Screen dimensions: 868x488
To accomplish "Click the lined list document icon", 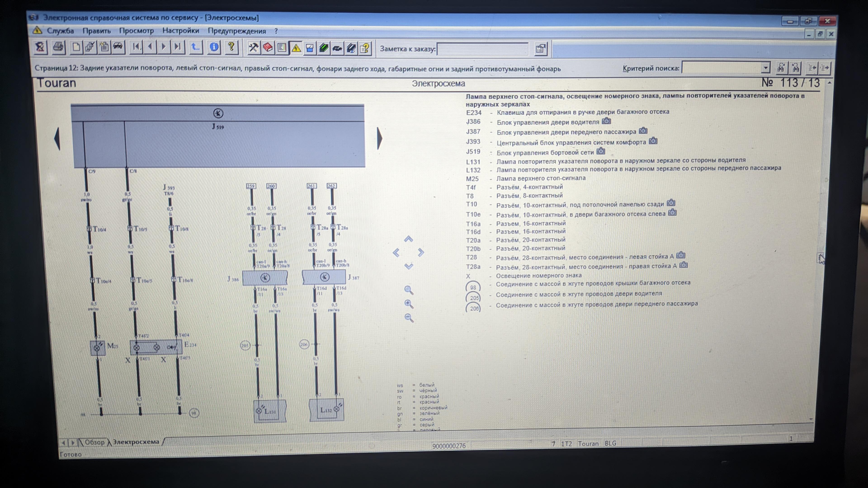I will click(282, 48).
